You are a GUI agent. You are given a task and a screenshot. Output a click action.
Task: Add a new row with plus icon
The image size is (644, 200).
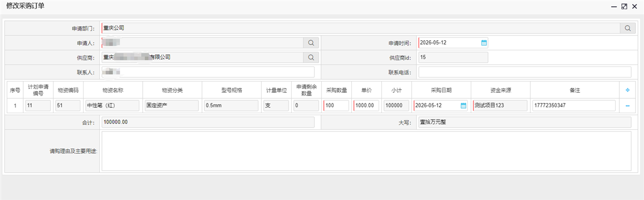(x=627, y=91)
